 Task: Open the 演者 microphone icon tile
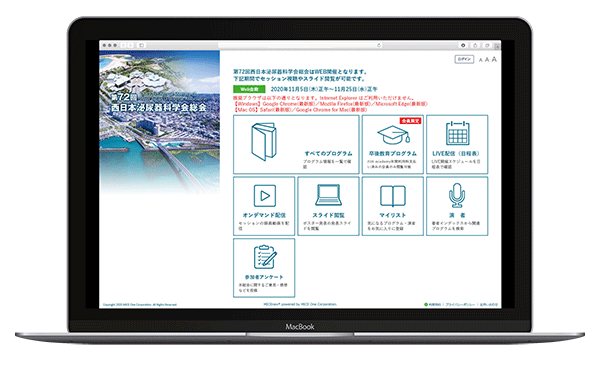tap(457, 206)
